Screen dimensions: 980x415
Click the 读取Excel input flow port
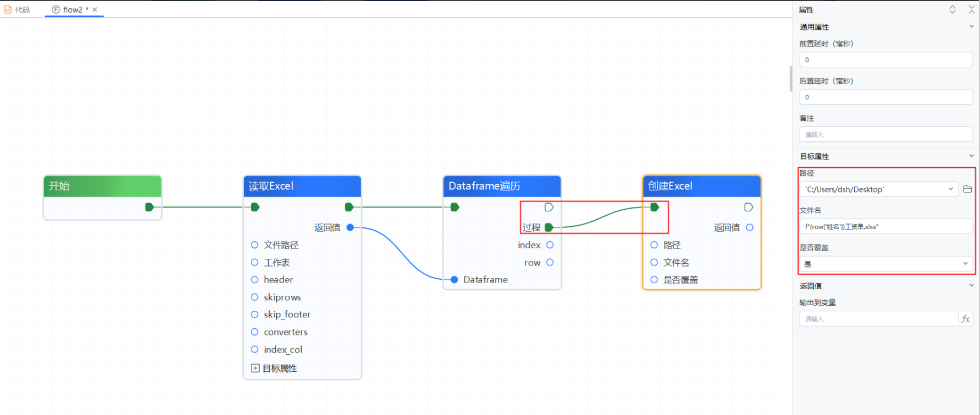255,207
